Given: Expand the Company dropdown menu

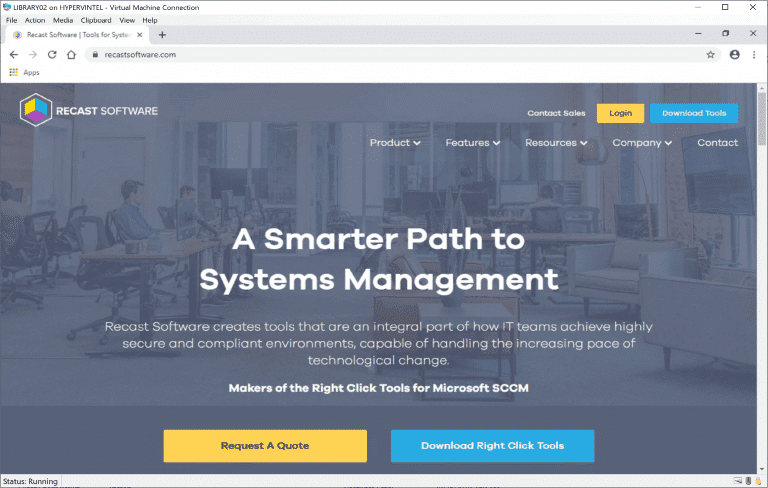Looking at the screenshot, I should 642,143.
